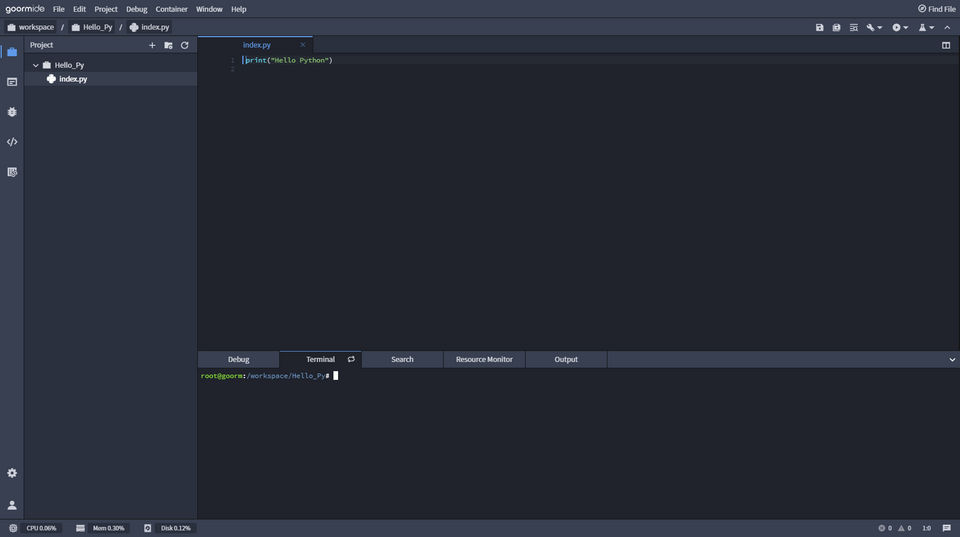The height and width of the screenshot is (537, 960).
Task: Open the Project menu
Action: pos(106,9)
